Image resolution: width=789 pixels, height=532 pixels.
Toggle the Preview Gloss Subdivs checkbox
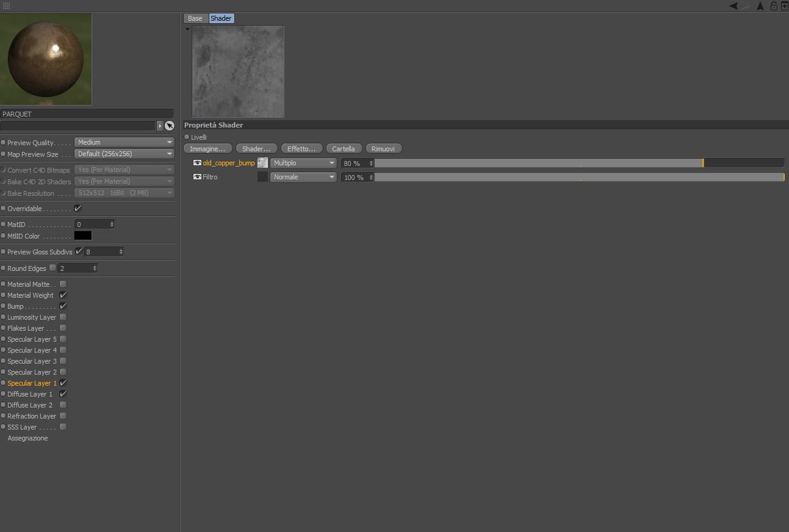(79, 251)
